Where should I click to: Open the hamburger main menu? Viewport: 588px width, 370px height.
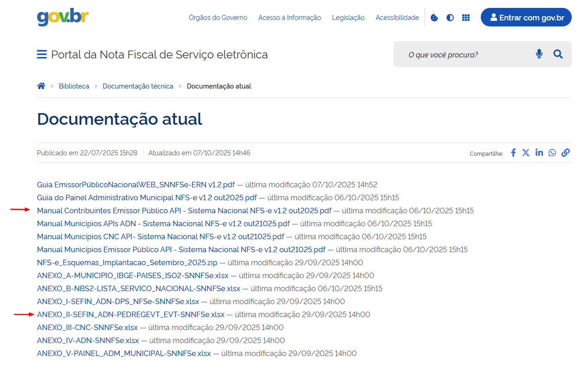click(42, 55)
